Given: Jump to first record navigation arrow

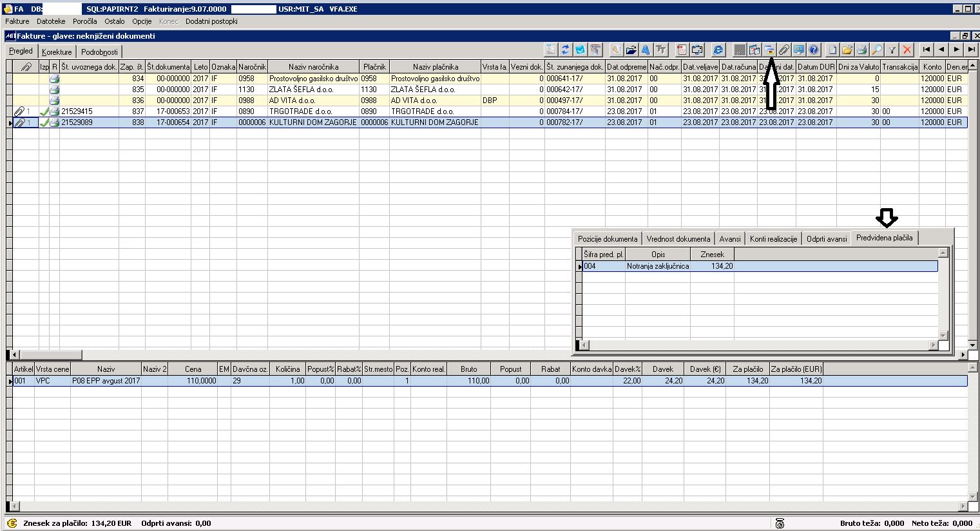Looking at the screenshot, I should click(x=927, y=50).
